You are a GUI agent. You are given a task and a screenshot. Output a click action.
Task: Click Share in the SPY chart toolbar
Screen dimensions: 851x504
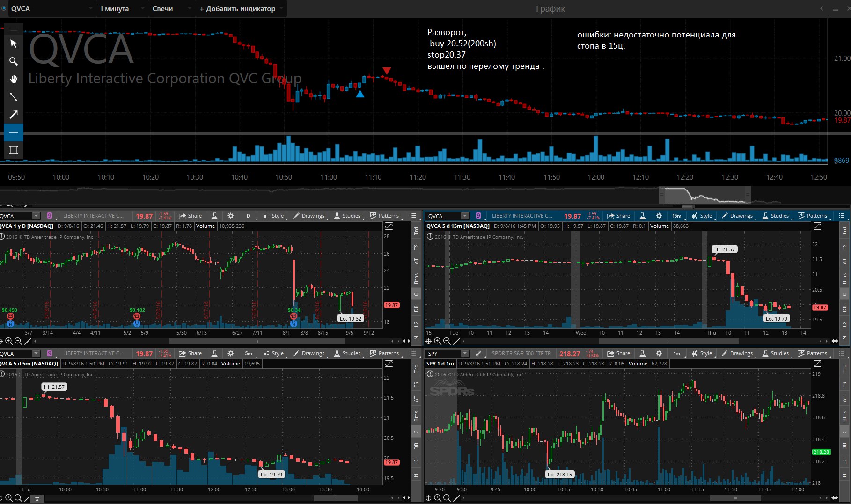[x=618, y=353]
